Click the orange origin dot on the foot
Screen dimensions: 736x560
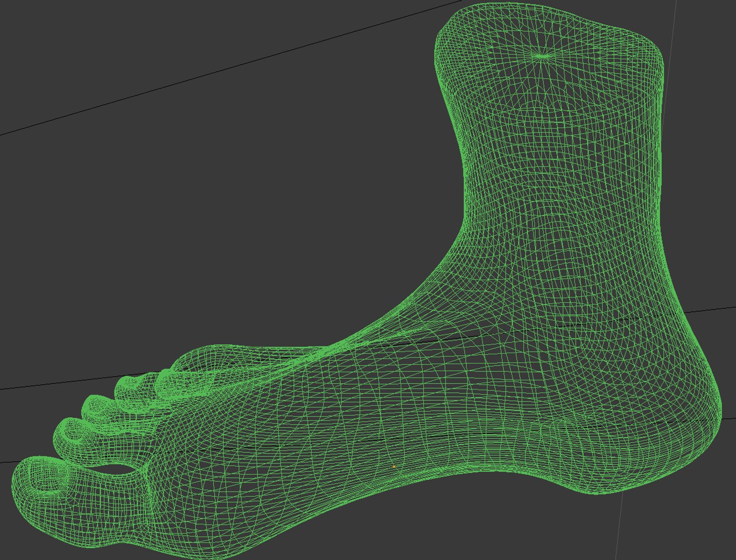[394, 467]
